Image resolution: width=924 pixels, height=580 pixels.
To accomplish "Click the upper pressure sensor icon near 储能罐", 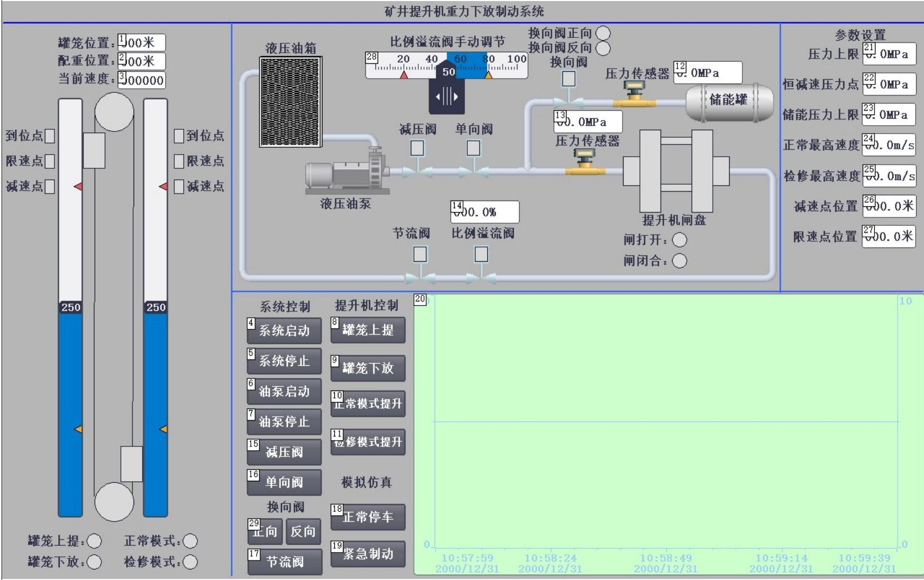I will coord(634,93).
